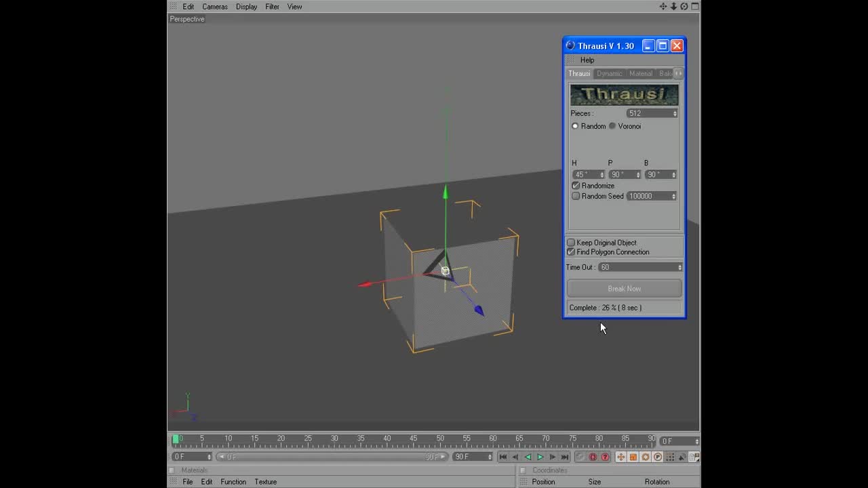Open the Materials Texture menu
Viewport: 868px width, 488px height.
click(266, 482)
